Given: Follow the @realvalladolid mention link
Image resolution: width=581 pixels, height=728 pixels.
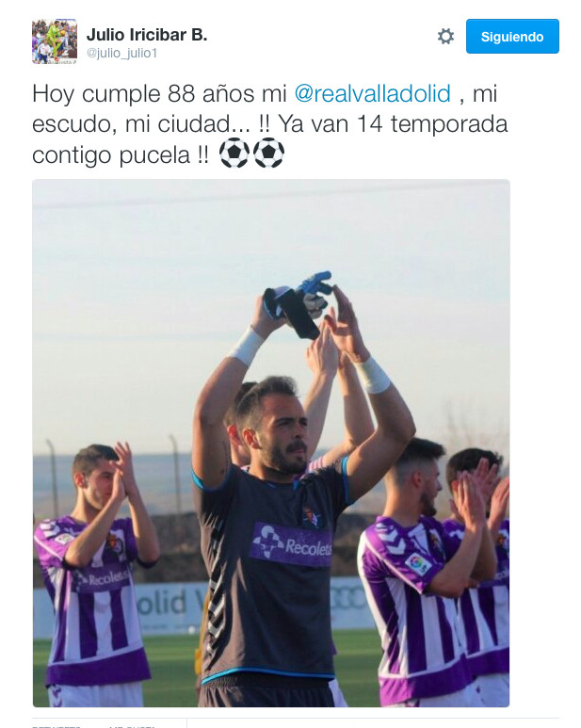Looking at the screenshot, I should tap(373, 93).
